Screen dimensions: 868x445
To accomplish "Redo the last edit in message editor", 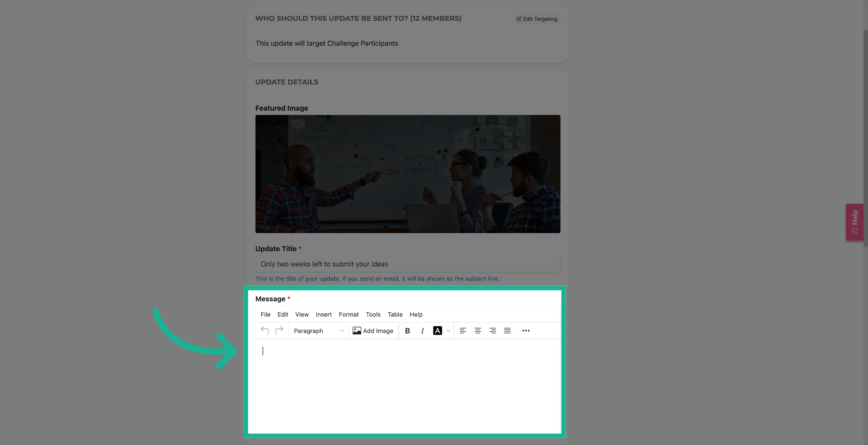I will [x=279, y=331].
